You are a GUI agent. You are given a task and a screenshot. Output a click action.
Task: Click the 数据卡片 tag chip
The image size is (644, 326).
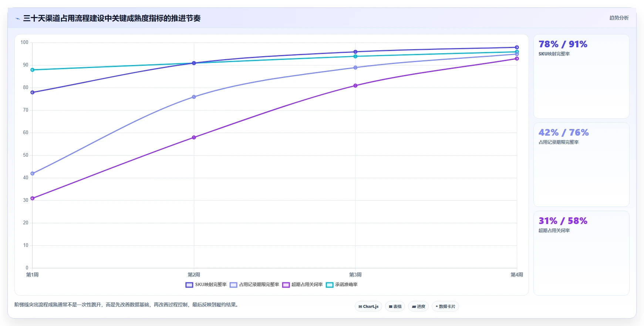point(445,306)
